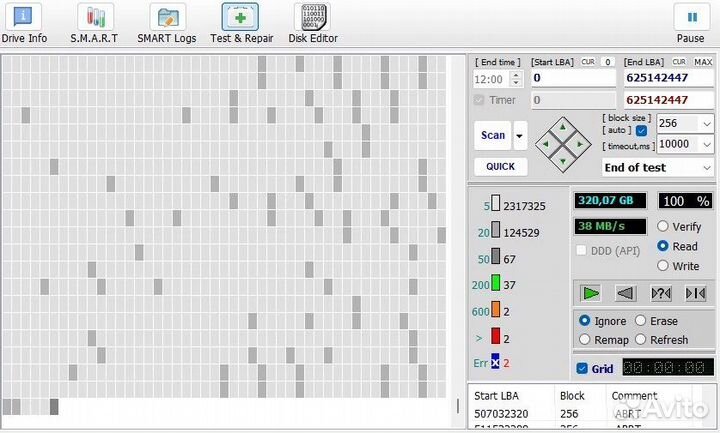Screen dimensions: 720x433
Task: Toggle the DDD (API) checkbox
Action: [581, 250]
